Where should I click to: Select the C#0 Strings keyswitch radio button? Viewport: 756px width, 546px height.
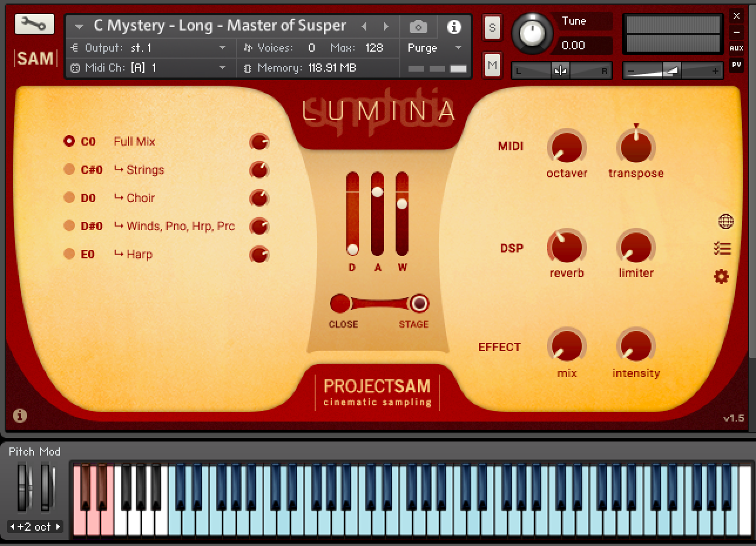(x=70, y=170)
